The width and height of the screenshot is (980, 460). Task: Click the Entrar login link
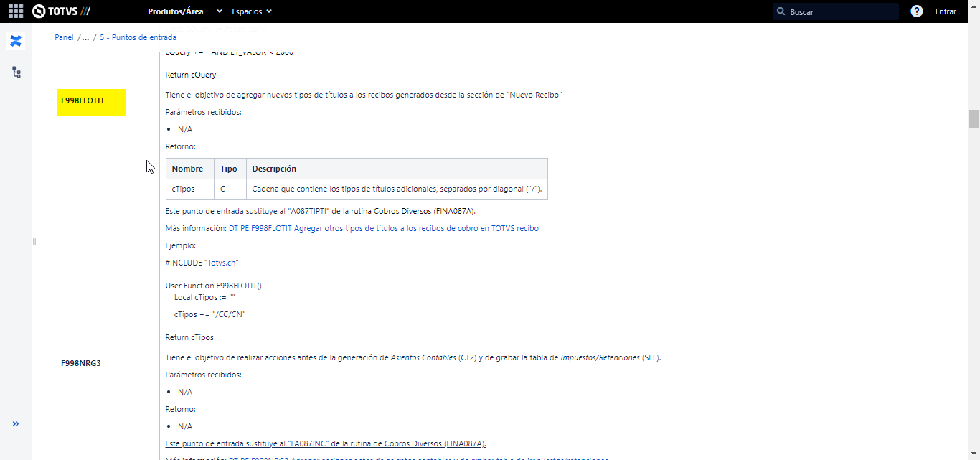click(x=946, y=11)
